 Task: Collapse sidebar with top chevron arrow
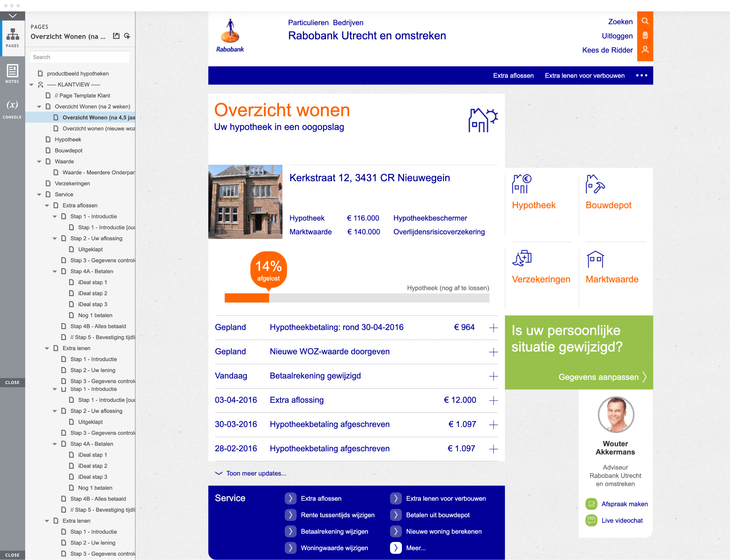pyautogui.click(x=12, y=16)
